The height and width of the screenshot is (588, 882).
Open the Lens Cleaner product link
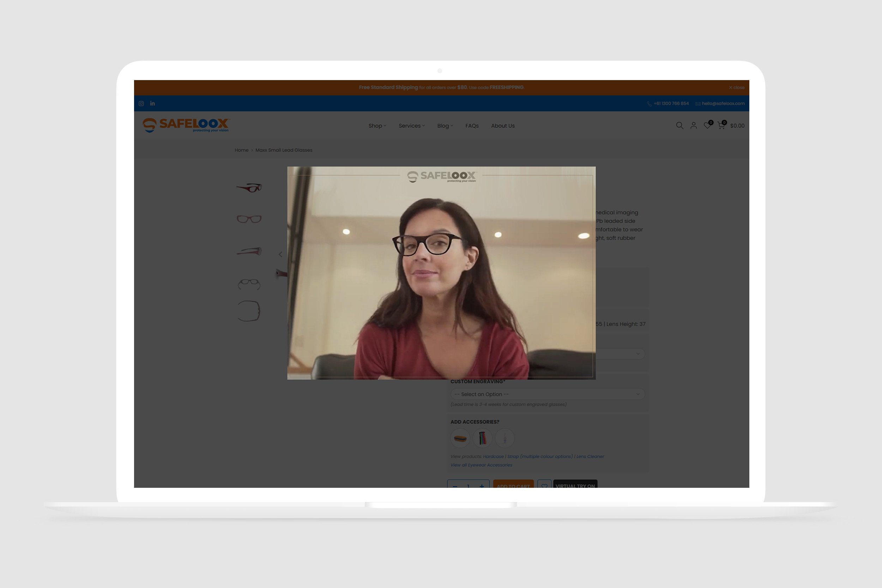coord(590,456)
